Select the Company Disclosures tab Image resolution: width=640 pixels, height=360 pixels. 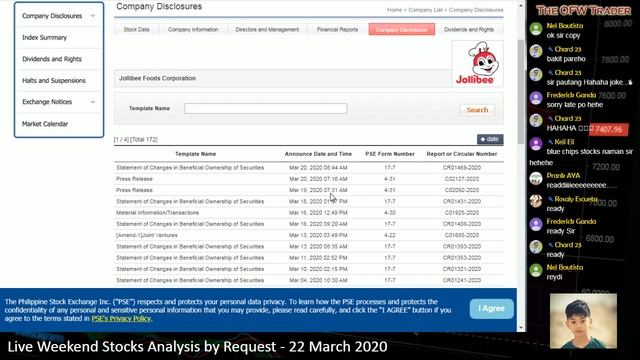click(402, 29)
